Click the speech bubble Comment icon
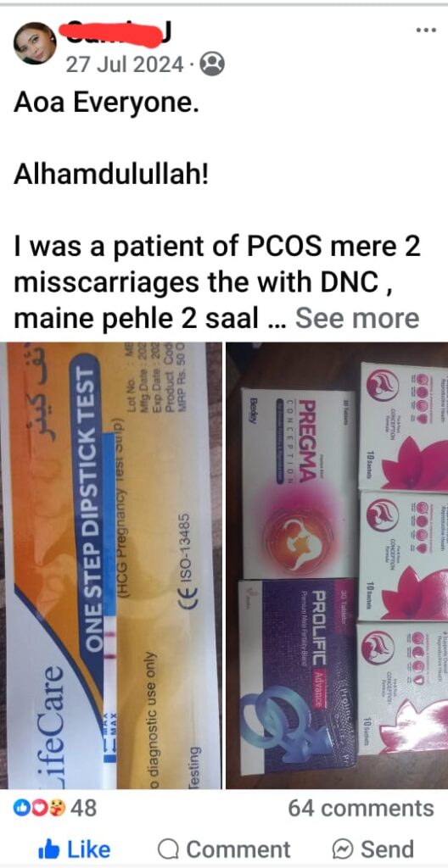 click(x=168, y=849)
